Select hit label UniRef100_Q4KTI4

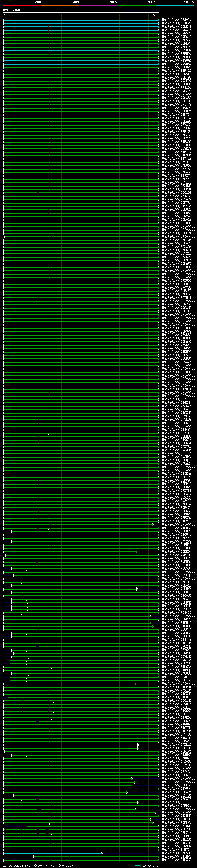[x=176, y=115]
